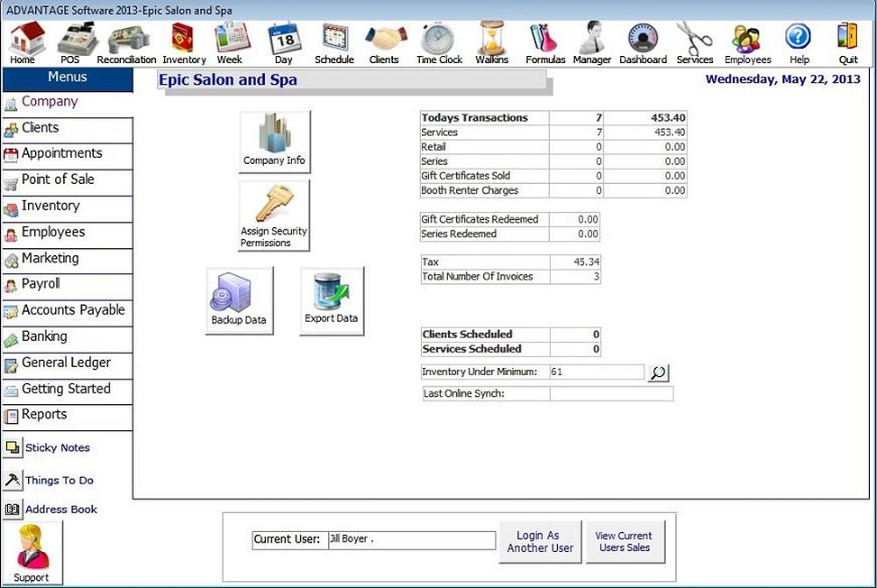Open Sticky Notes
Image resolution: width=877 pixels, height=588 pixels.
(47, 448)
